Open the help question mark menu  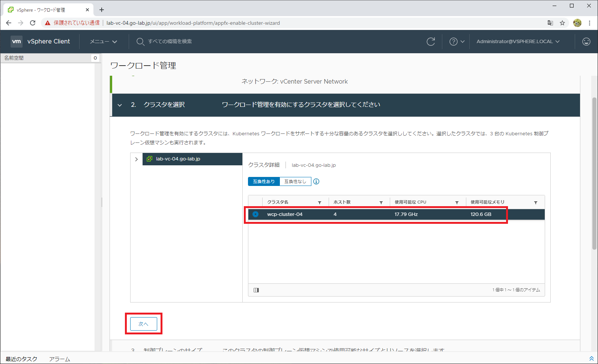(453, 42)
